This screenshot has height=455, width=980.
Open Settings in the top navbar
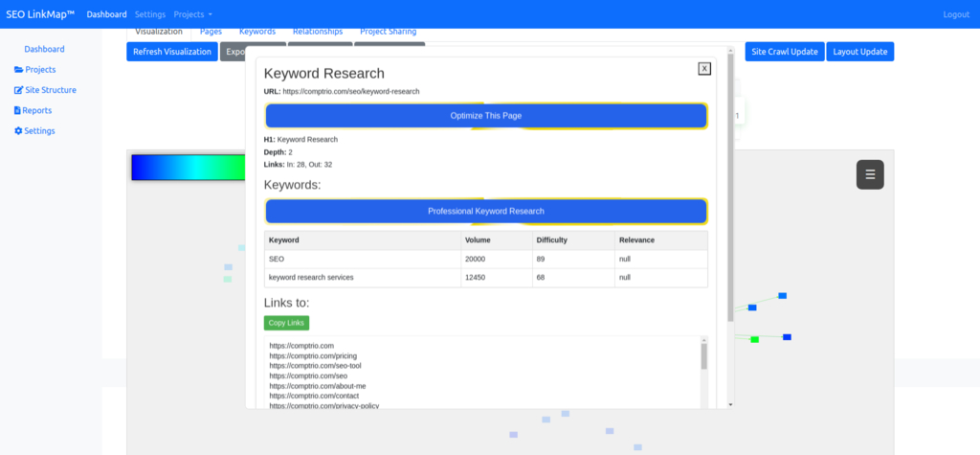[x=150, y=14]
